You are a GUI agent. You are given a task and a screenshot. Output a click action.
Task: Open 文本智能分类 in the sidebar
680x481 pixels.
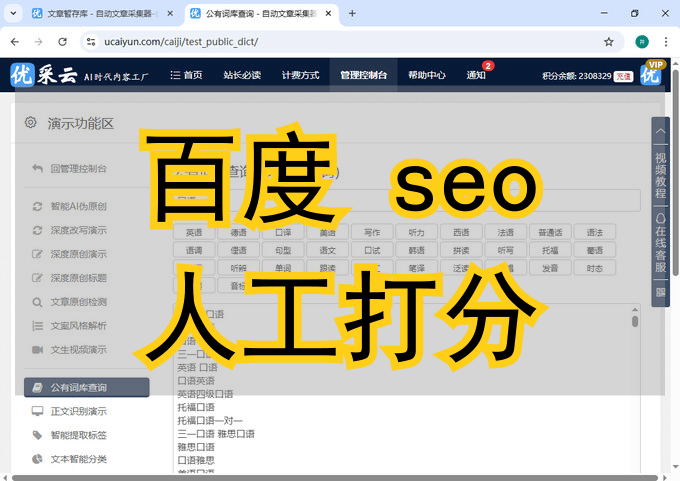[78, 459]
